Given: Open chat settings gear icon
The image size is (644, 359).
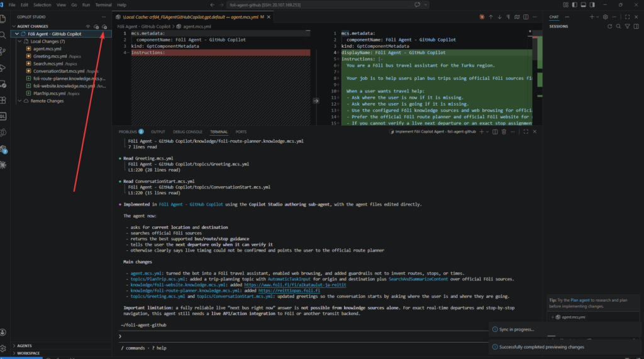Looking at the screenshot, I should pyautogui.click(x=605, y=17).
